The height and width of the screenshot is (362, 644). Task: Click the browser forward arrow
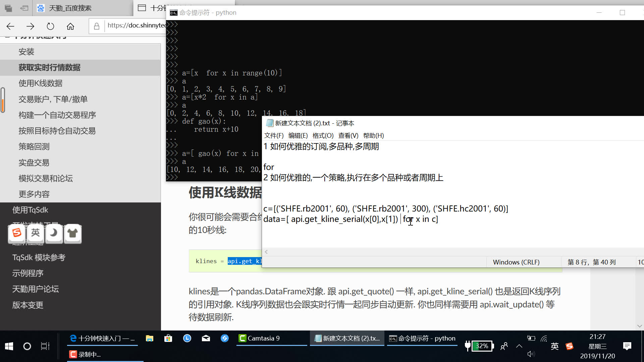(30, 26)
